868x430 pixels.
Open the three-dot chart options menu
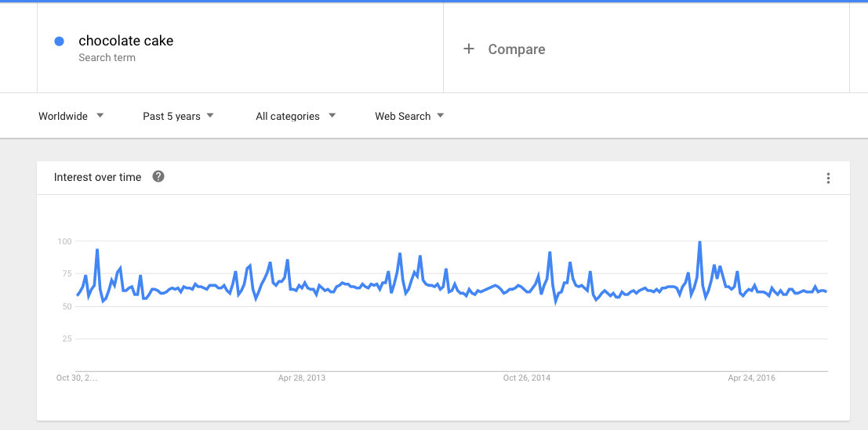pos(828,178)
